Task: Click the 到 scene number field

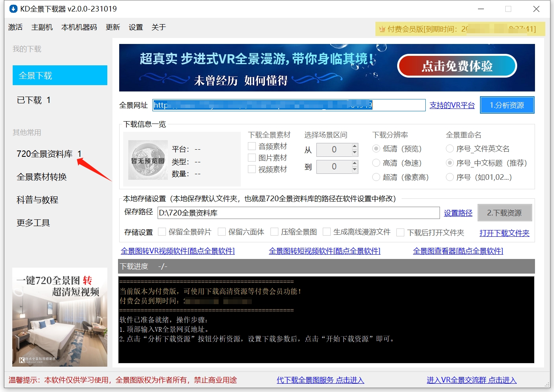Action: (x=334, y=167)
